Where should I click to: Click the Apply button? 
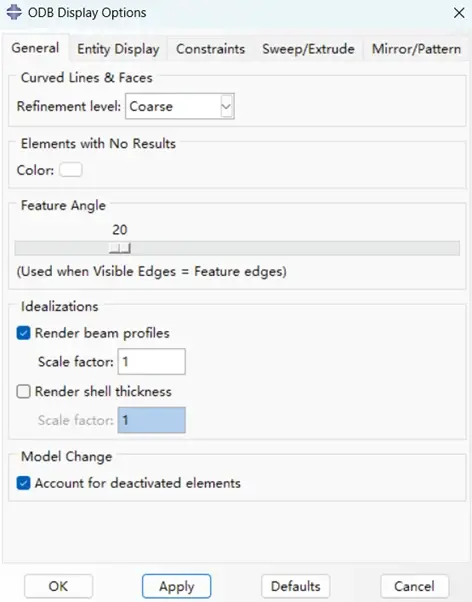point(177,586)
